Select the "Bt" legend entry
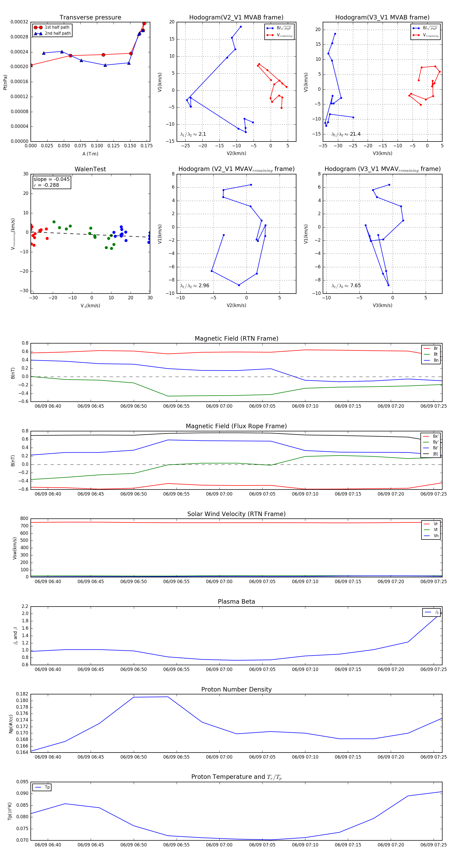Image resolution: width=473 pixels, height=868 pixels. [x=431, y=354]
